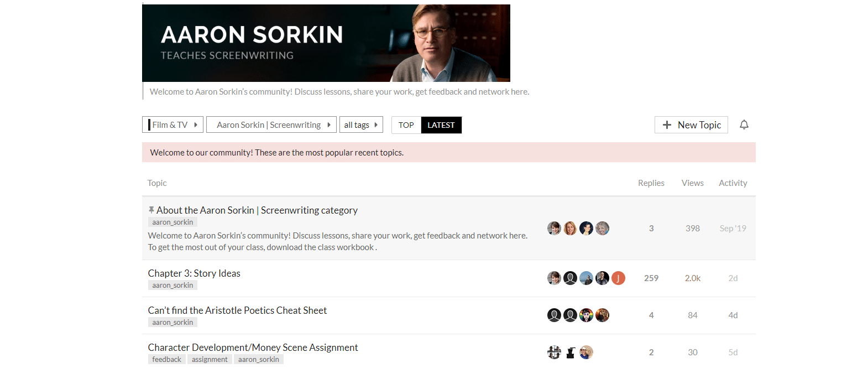The image size is (868, 368).
Task: Open Chapter 3: Story Ideas topic
Action: click(x=194, y=273)
